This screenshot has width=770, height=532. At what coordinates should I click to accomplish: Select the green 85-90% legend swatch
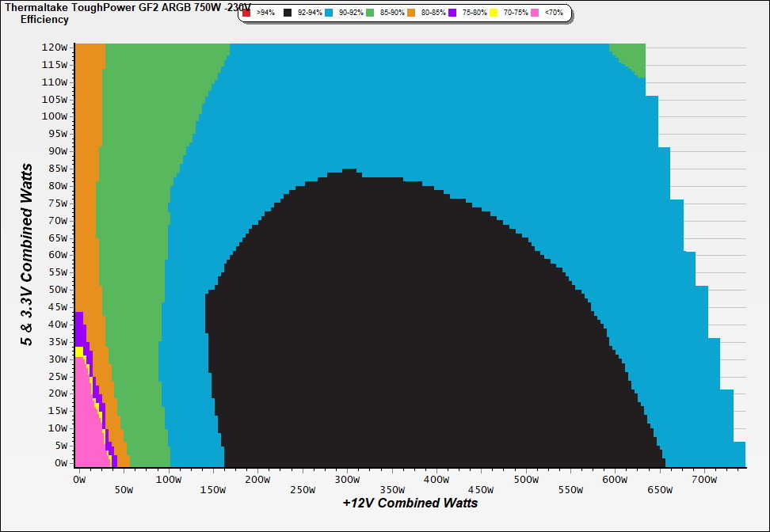tap(371, 13)
